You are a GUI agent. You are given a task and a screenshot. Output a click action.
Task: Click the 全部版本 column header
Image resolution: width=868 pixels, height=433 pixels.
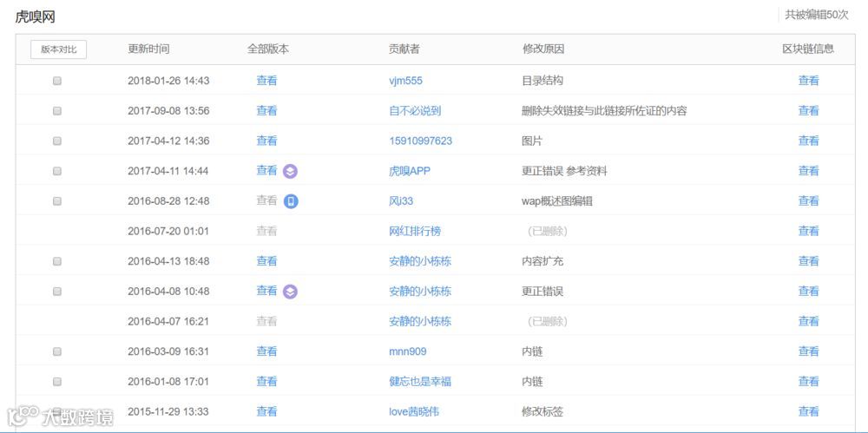click(x=268, y=49)
